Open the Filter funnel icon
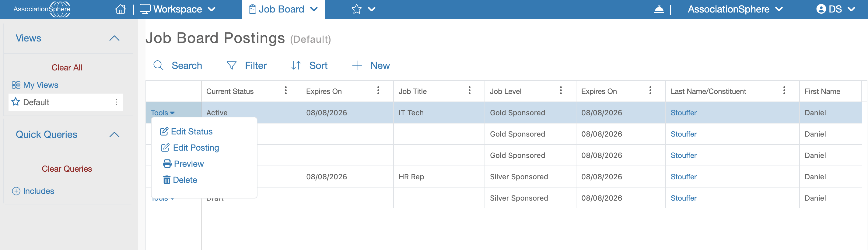This screenshot has width=868, height=250. point(232,65)
